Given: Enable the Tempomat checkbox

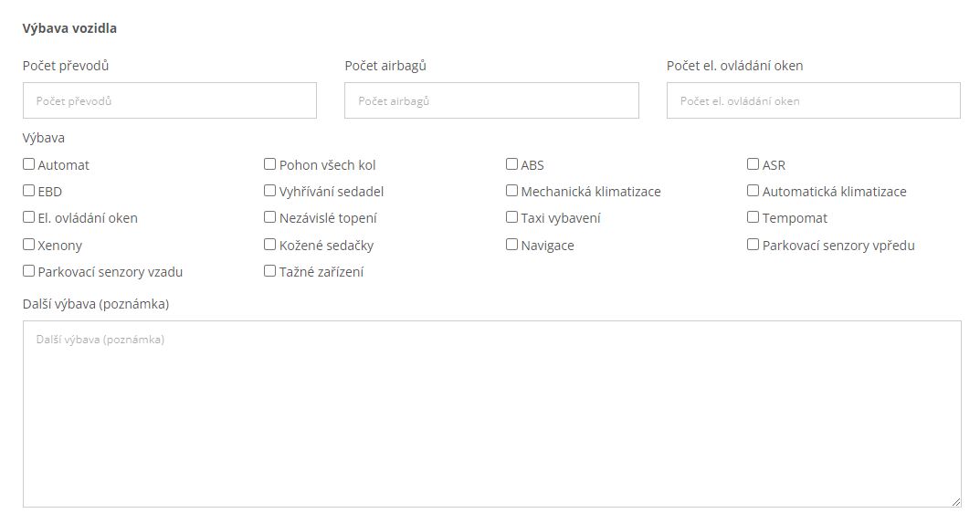Looking at the screenshot, I should point(753,217).
